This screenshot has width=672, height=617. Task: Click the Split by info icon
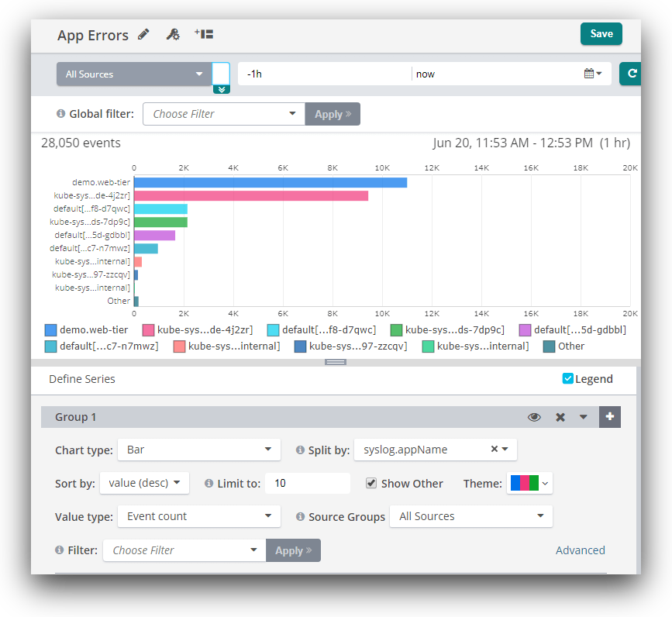[301, 450]
